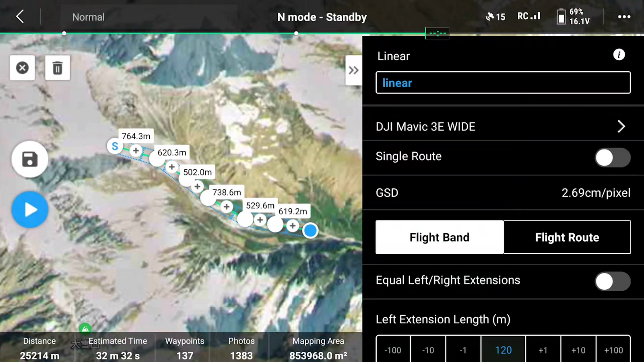Select the S start waypoint on map
The width and height of the screenshot is (644, 362).
(115, 146)
